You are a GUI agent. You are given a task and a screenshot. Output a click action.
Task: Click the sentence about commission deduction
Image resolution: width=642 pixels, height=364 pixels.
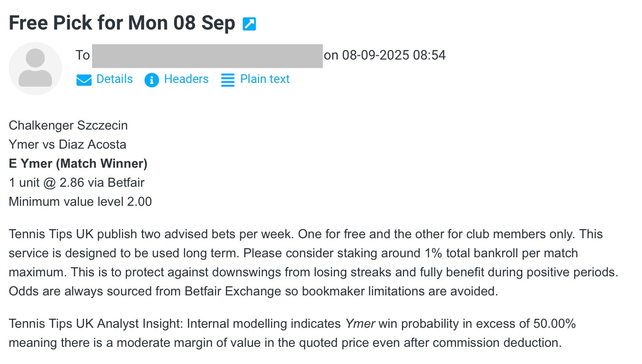click(285, 343)
